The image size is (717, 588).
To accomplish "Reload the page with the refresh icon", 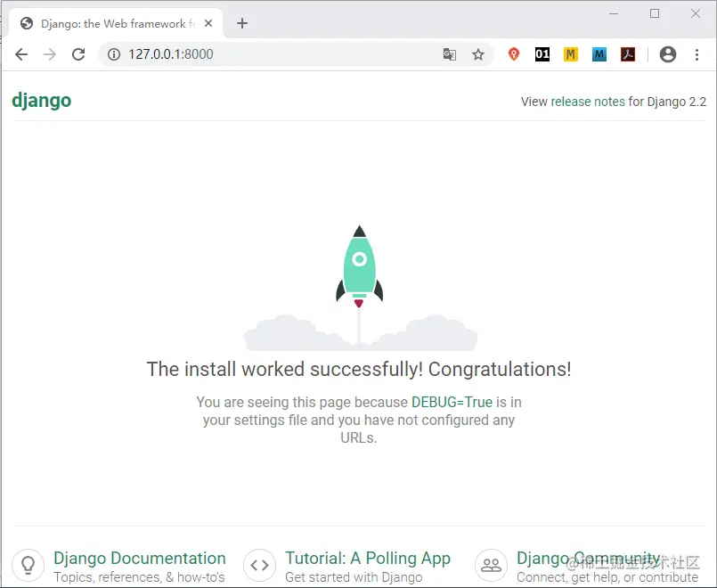I will point(78,54).
